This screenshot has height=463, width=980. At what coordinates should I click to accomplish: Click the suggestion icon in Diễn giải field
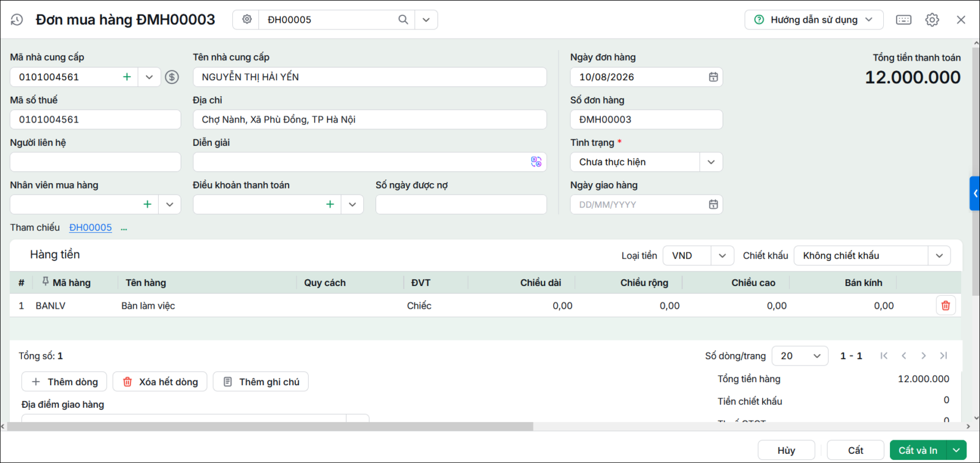pos(536,162)
